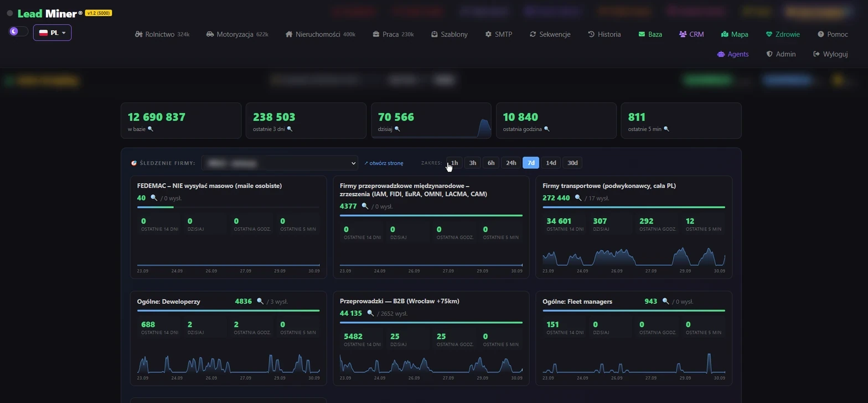
Task: Go to the Admin panel
Action: pyautogui.click(x=781, y=54)
